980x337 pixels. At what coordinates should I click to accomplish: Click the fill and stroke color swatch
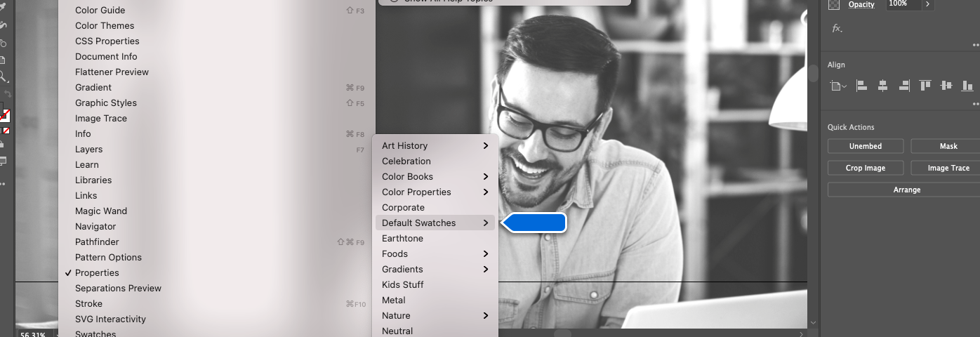click(x=4, y=114)
